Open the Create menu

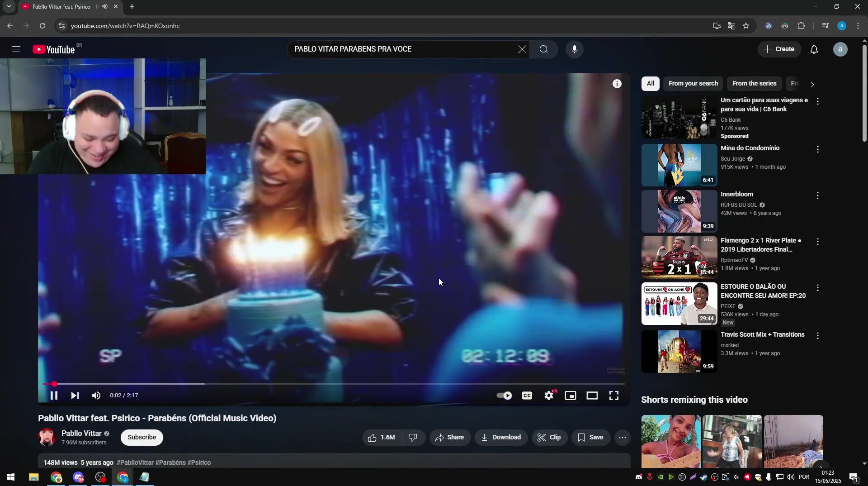pos(779,49)
